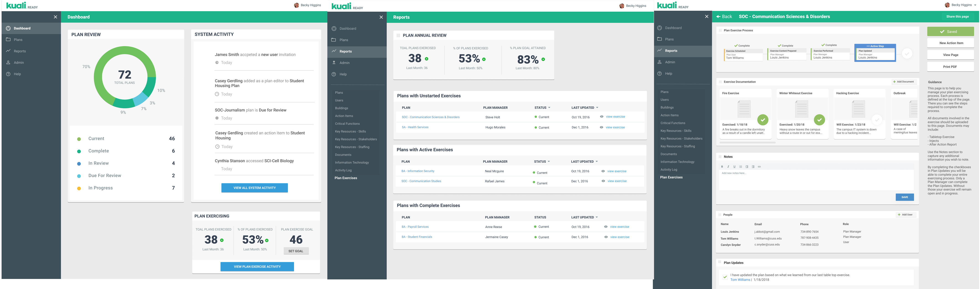Click the Bold icon in Notes toolbar
Screen dimensions: 980x289
point(722,167)
